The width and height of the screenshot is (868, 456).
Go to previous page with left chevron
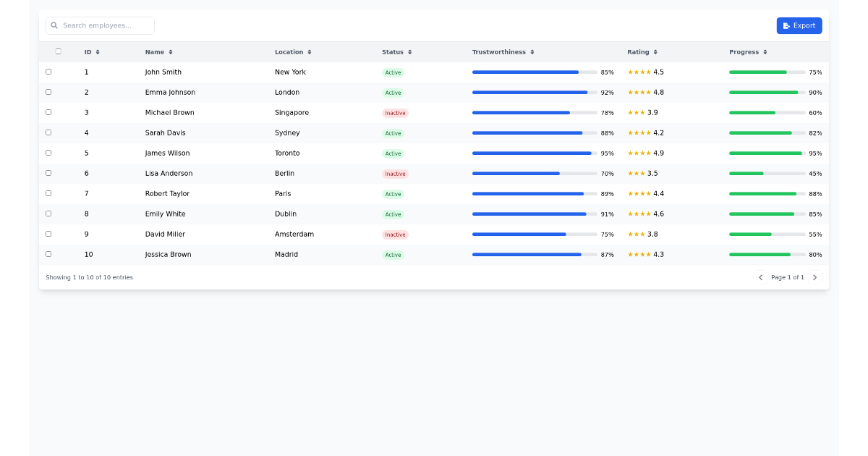click(760, 277)
